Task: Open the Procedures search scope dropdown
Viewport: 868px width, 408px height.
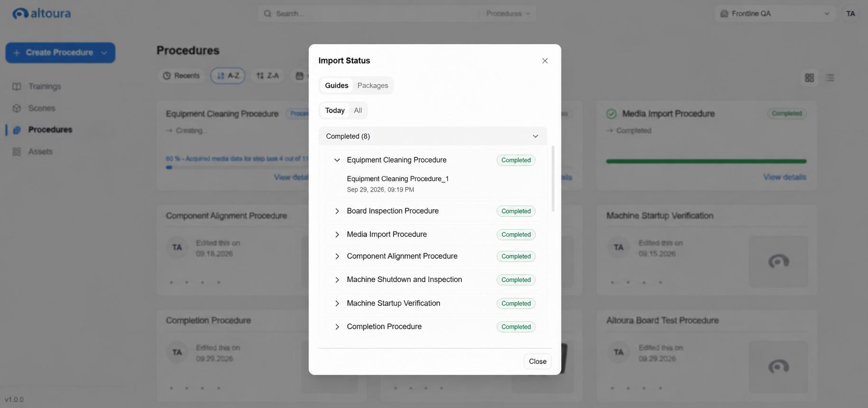Action: pyautogui.click(x=508, y=14)
